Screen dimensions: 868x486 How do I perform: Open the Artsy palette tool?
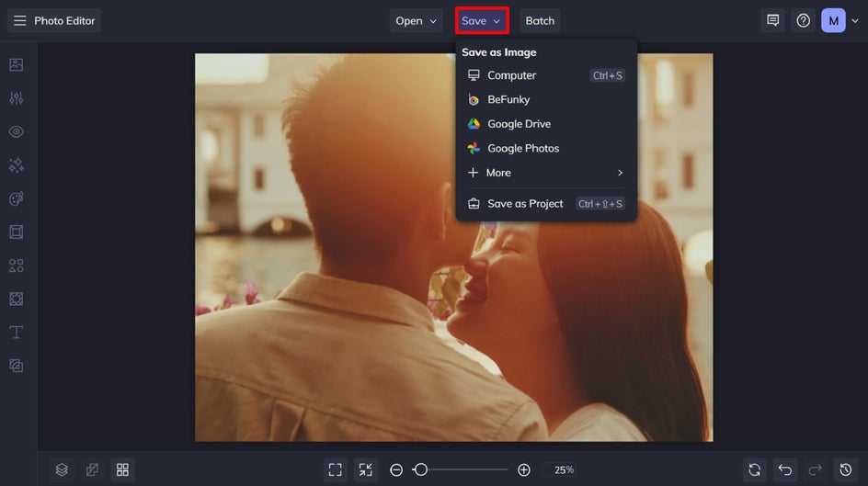pyautogui.click(x=16, y=198)
